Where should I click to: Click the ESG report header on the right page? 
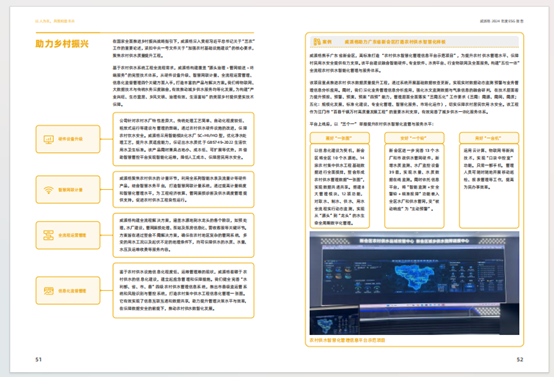[502, 21]
